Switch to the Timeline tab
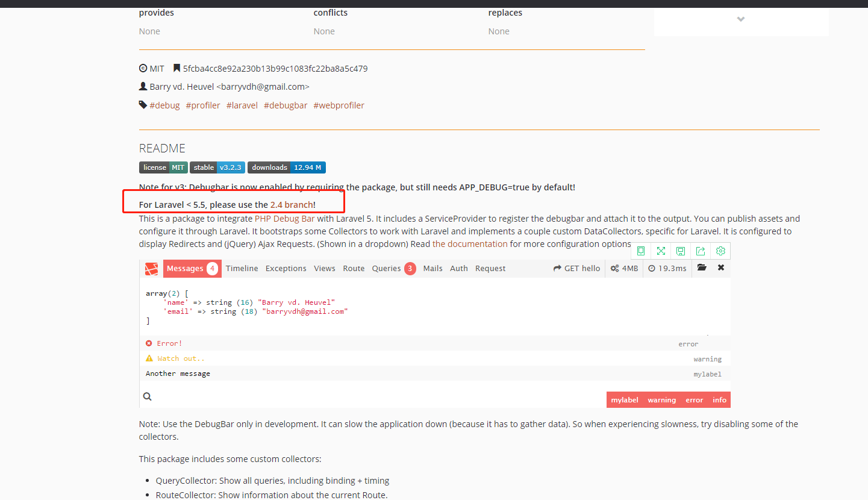Image resolution: width=868 pixels, height=500 pixels. tap(242, 269)
